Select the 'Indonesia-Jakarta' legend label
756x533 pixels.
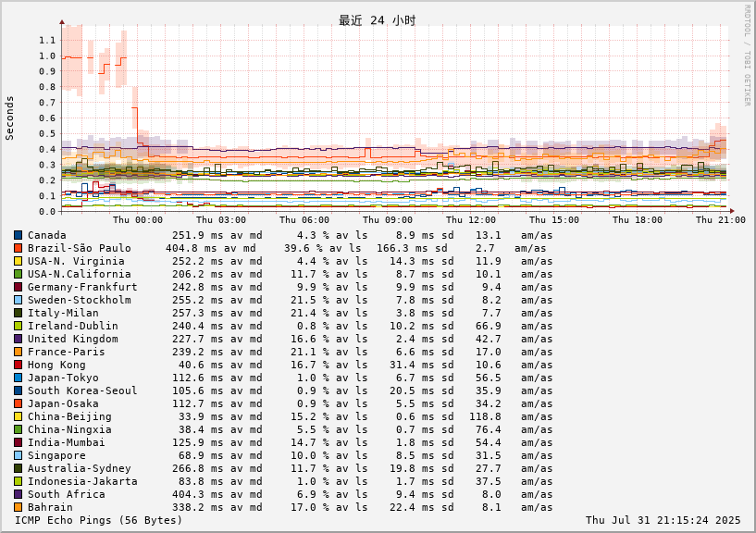82,481
